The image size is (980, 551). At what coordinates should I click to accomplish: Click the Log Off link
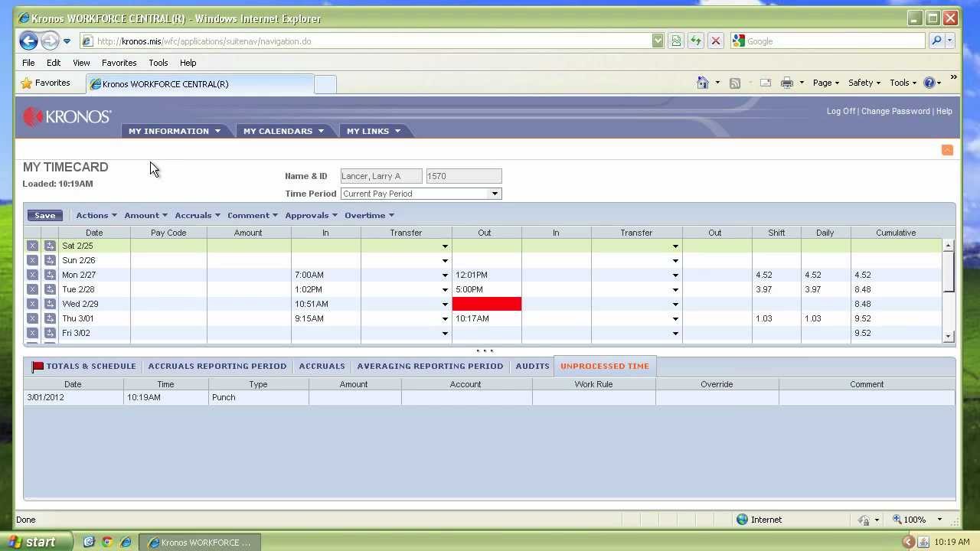tap(841, 111)
